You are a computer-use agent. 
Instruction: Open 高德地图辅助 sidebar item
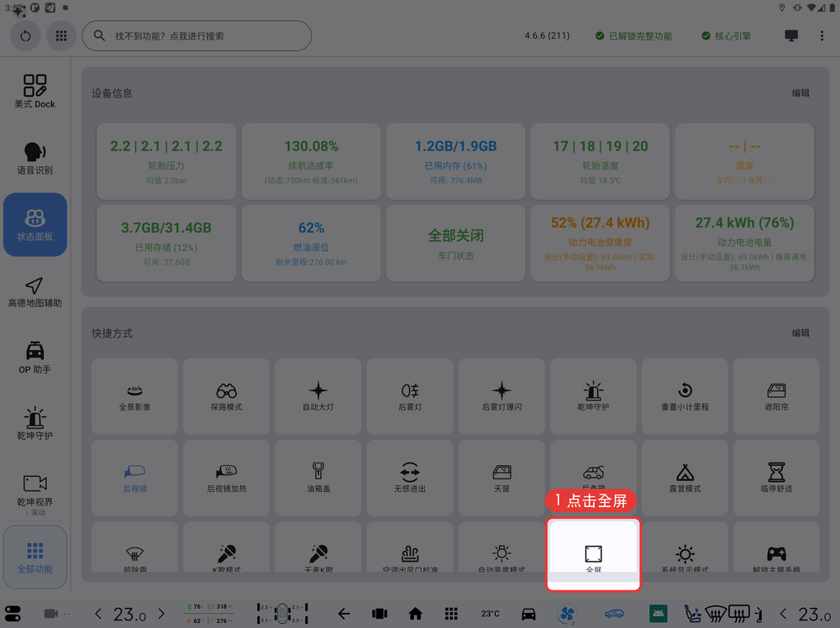pos(34,292)
